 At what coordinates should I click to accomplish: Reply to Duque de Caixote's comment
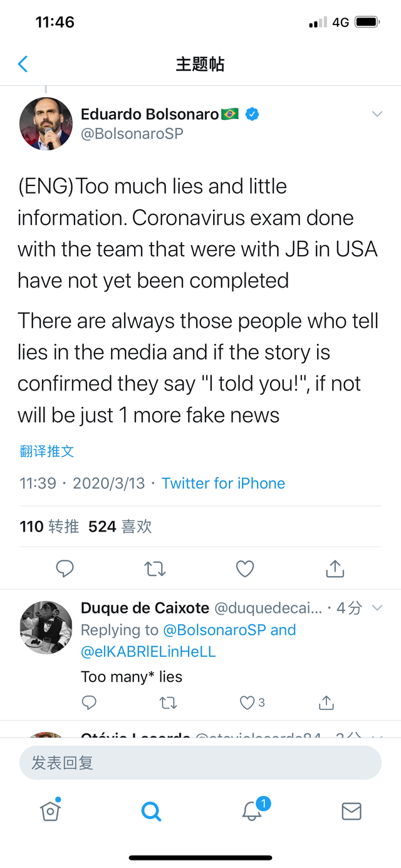point(90,703)
